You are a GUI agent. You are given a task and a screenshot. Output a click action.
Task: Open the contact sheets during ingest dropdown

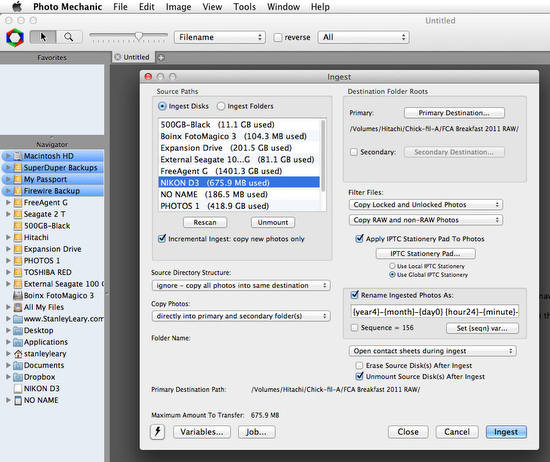(432, 351)
